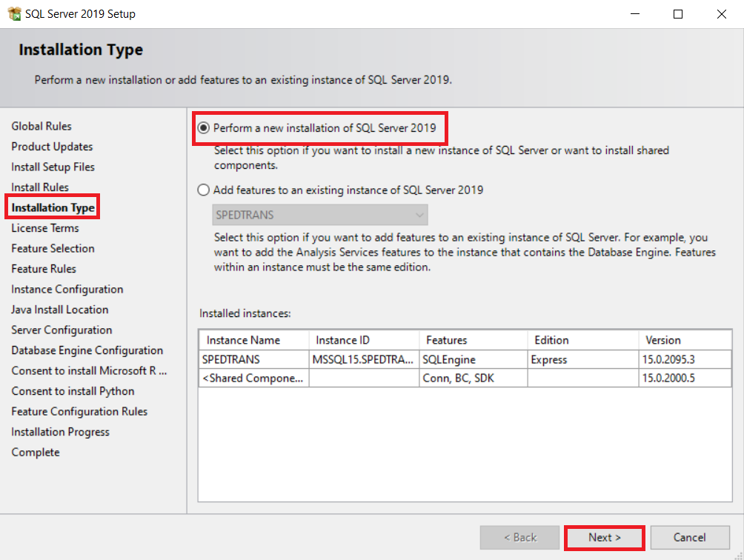Go to Install Setup Files step

pyautogui.click(x=53, y=167)
